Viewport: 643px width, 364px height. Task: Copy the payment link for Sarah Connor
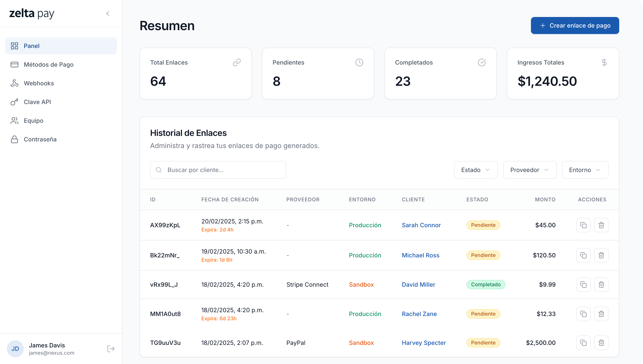(x=583, y=225)
